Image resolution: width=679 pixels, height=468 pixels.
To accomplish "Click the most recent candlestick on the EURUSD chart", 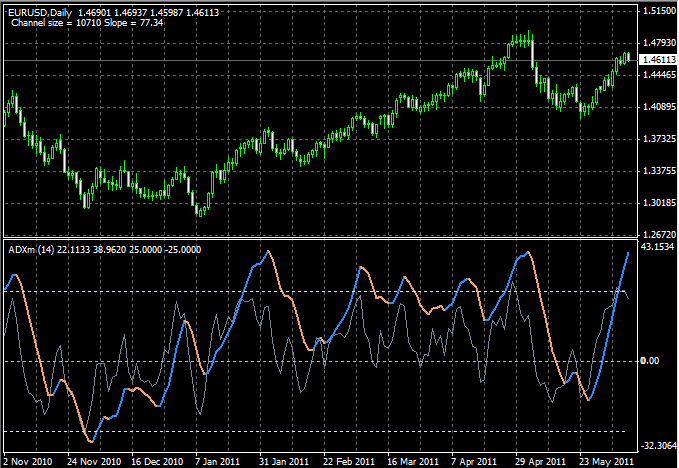I will click(x=628, y=57).
